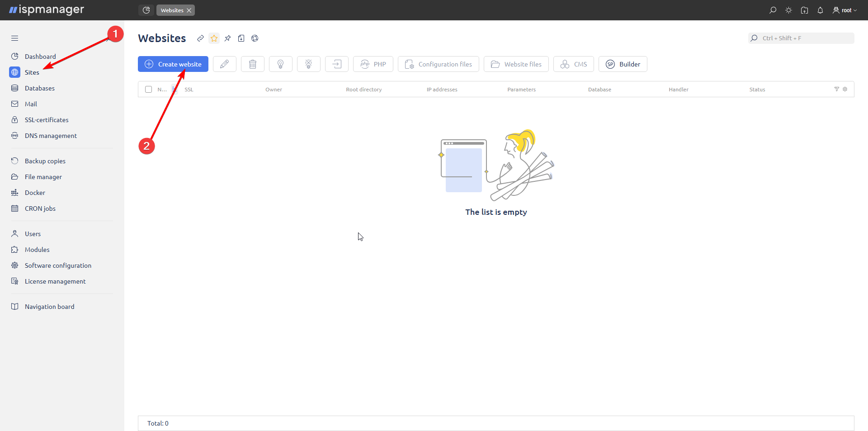Screen dimensions: 868x431
Task: Open DNS management from sidebar
Action: pyautogui.click(x=51, y=136)
